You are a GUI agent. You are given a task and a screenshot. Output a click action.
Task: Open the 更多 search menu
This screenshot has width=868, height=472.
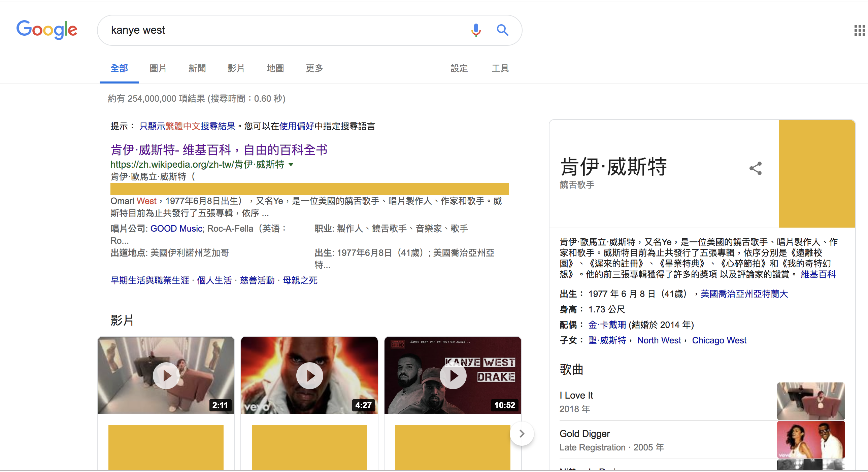click(314, 68)
